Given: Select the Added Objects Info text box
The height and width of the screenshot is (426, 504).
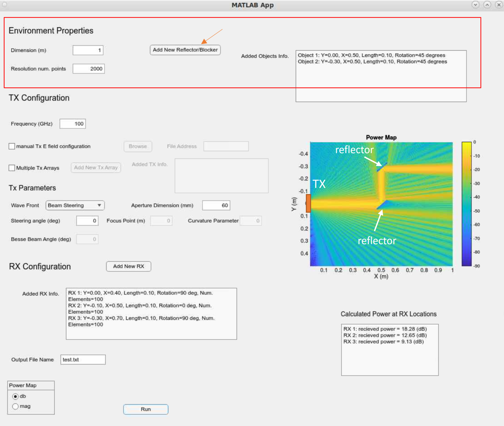Looking at the screenshot, I should coord(381,76).
